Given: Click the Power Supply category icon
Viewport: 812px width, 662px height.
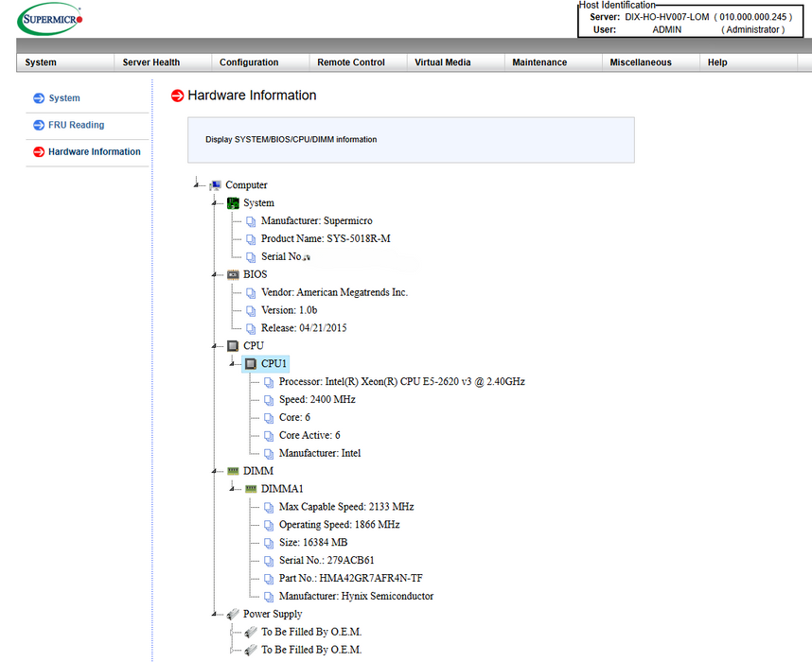Looking at the screenshot, I should [233, 614].
